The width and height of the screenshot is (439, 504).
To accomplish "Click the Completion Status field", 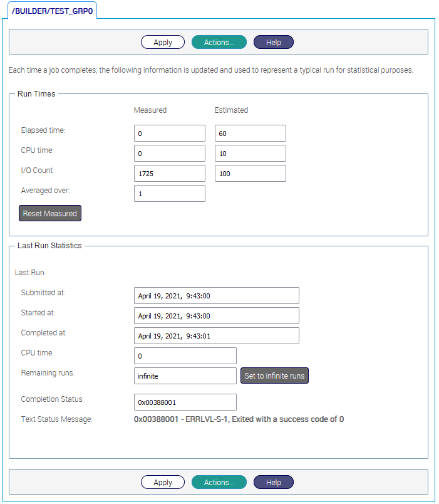I will [185, 402].
